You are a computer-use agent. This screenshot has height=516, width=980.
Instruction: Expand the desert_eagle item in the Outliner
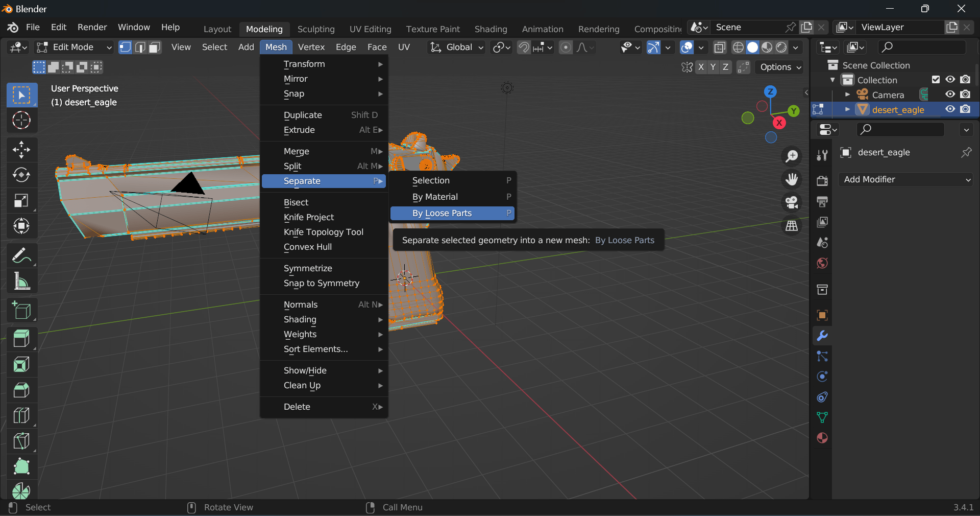pos(848,109)
